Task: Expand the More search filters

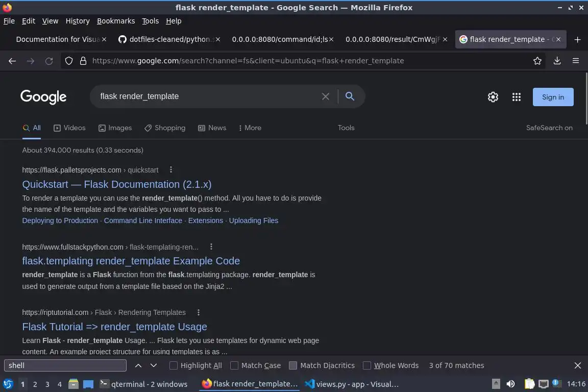Action: (250, 128)
